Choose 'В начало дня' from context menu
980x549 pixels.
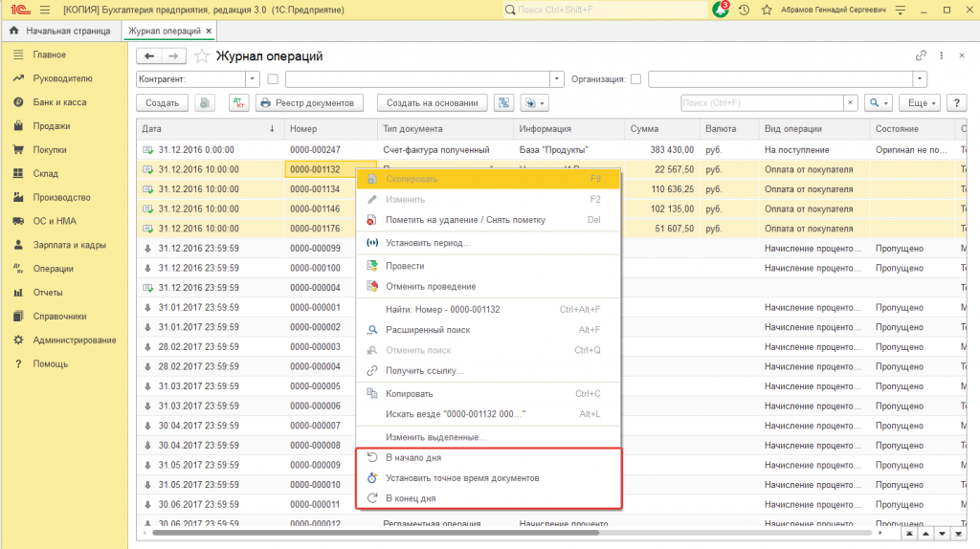[x=412, y=458]
